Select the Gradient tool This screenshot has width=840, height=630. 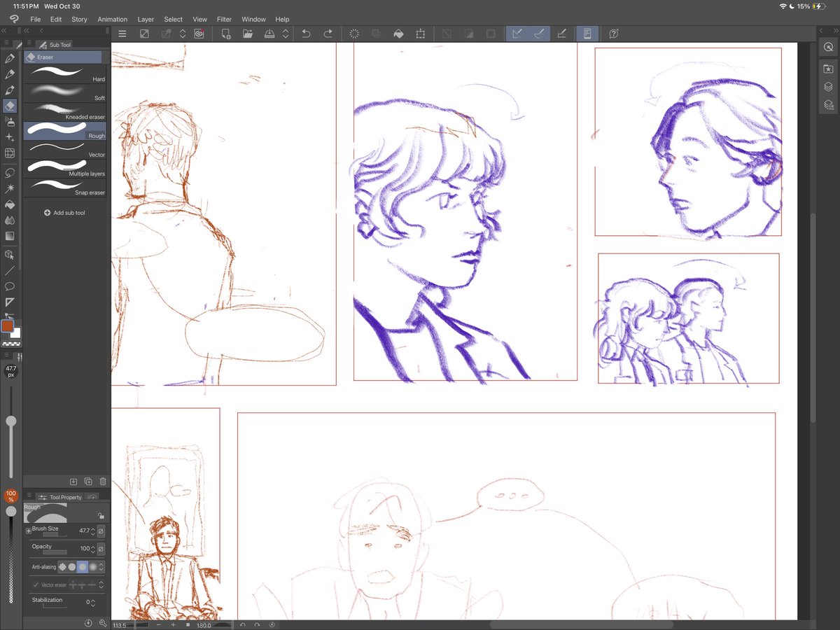(10, 236)
